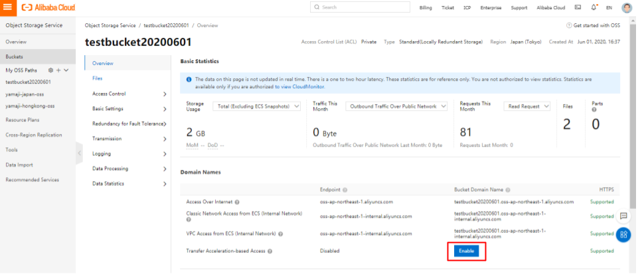Open the Alibaba Cloud top menu link
Image resolution: width=644 pixels, height=280 pixels.
click(x=551, y=8)
